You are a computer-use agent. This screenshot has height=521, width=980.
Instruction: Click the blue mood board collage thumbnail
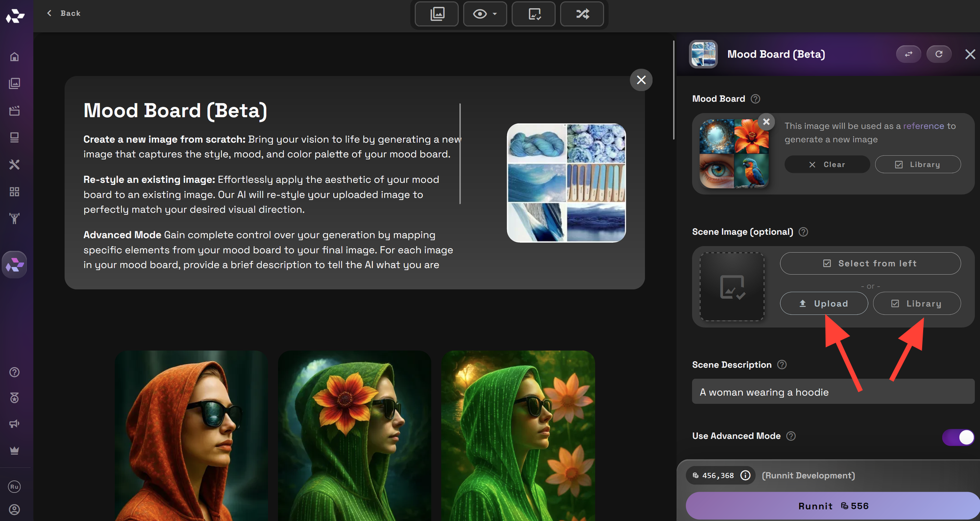(566, 183)
